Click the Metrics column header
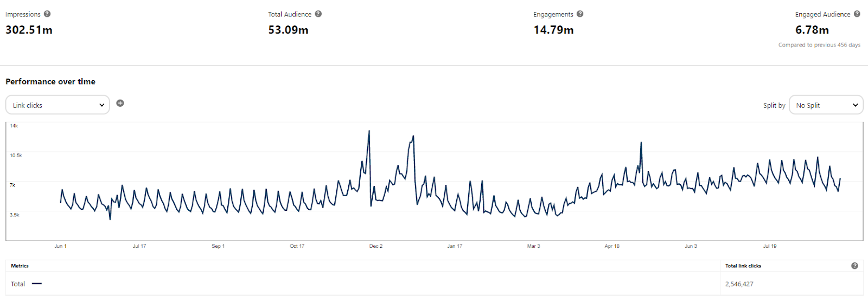The width and height of the screenshot is (868, 303). coord(20,266)
